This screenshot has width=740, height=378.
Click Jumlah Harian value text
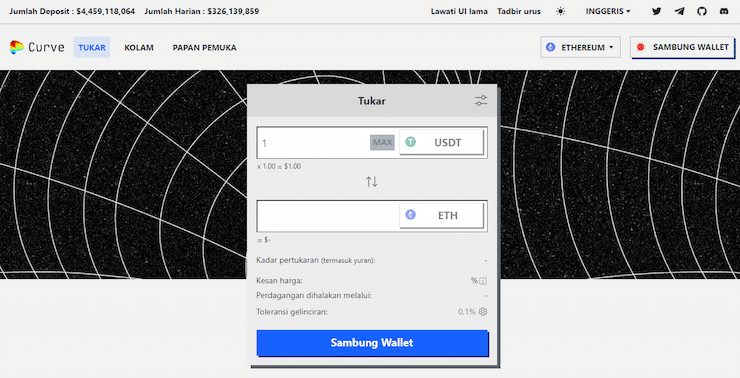[233, 11]
